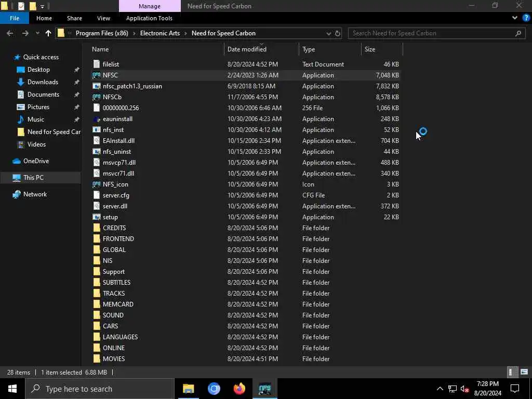Image resolution: width=532 pixels, height=399 pixels.
Task: Go up one folder level
Action: 48,33
